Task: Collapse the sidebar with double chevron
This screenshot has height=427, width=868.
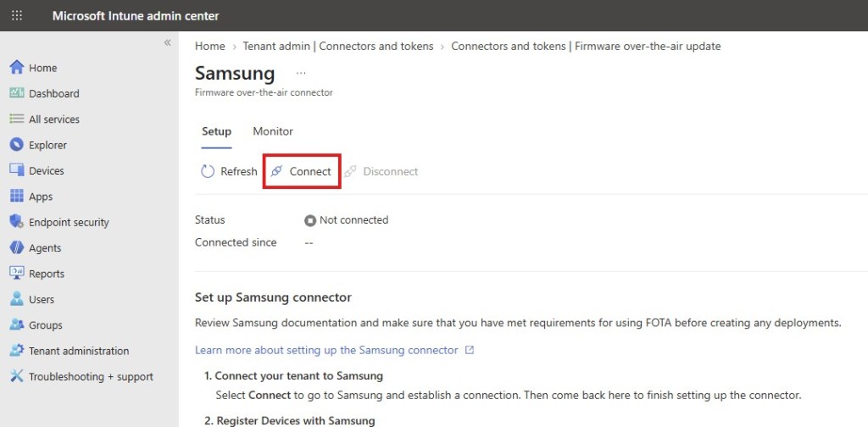Action: pos(167,42)
